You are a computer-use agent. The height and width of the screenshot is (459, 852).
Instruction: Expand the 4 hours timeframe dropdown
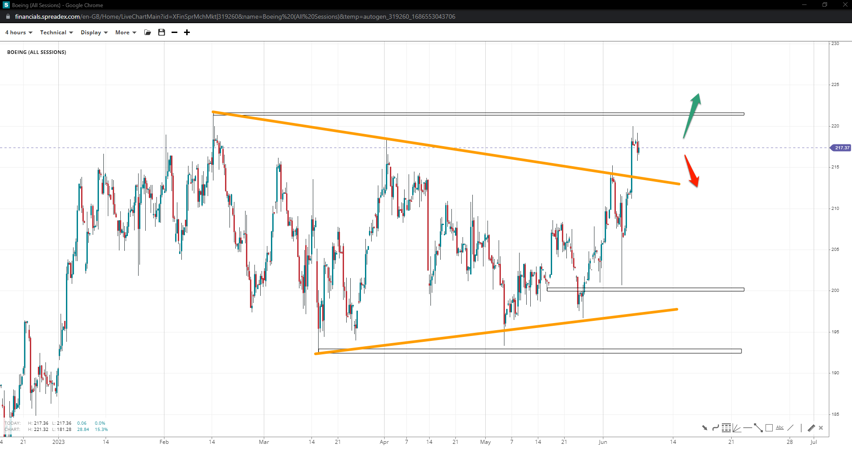click(x=19, y=32)
